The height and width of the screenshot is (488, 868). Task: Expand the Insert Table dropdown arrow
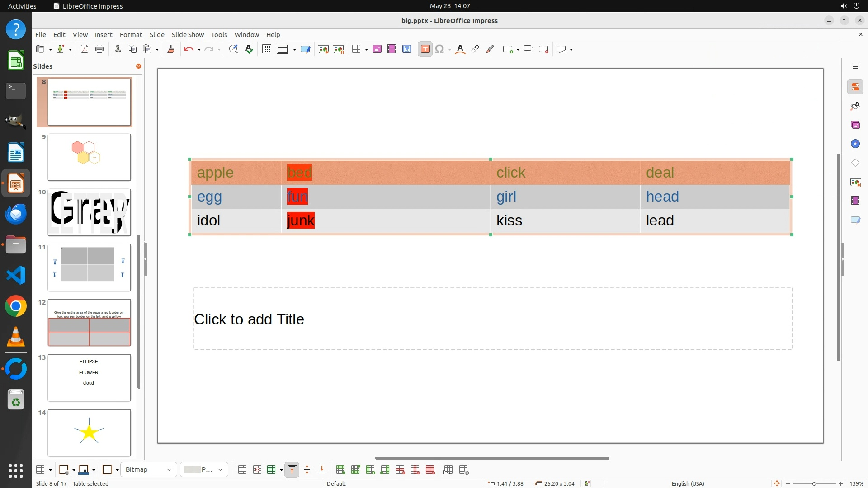click(366, 49)
